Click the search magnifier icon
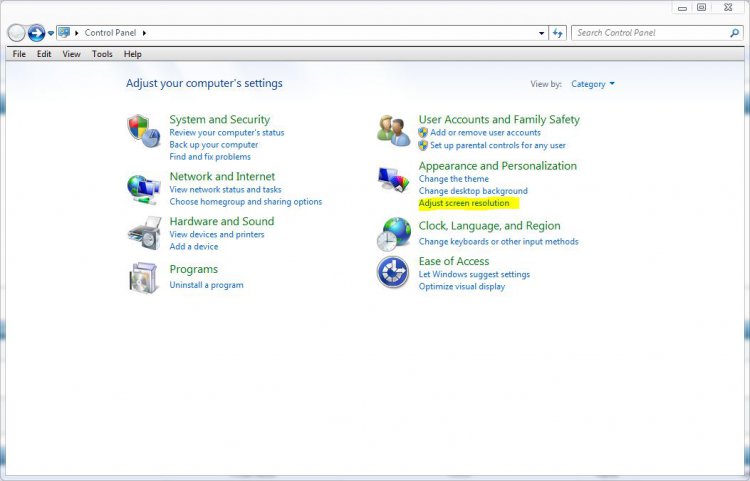This screenshot has height=481, width=750. [734, 33]
